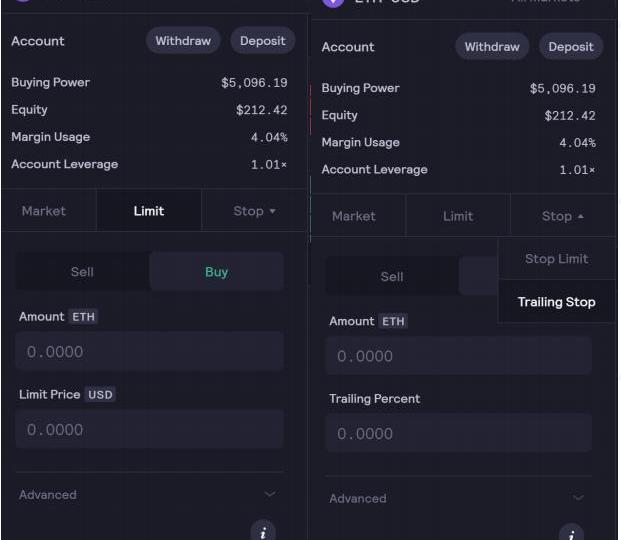The image size is (621, 540).
Task: Focus the Limit Price USD input field
Action: pyautogui.click(x=149, y=429)
